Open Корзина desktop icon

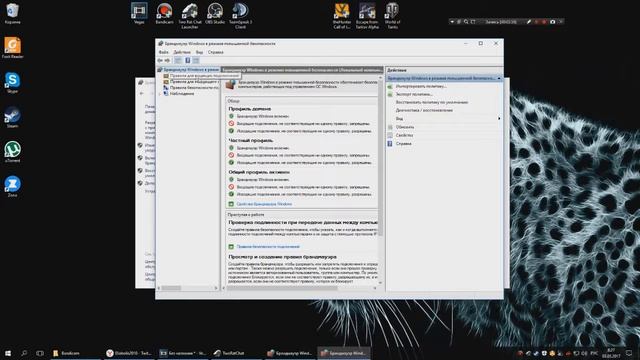[x=13, y=13]
